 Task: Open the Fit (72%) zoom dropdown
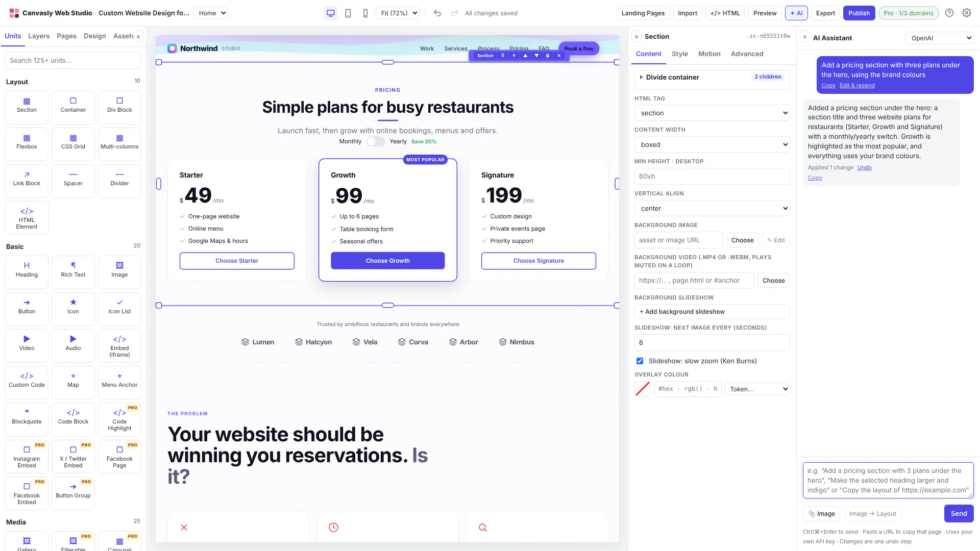tap(398, 13)
